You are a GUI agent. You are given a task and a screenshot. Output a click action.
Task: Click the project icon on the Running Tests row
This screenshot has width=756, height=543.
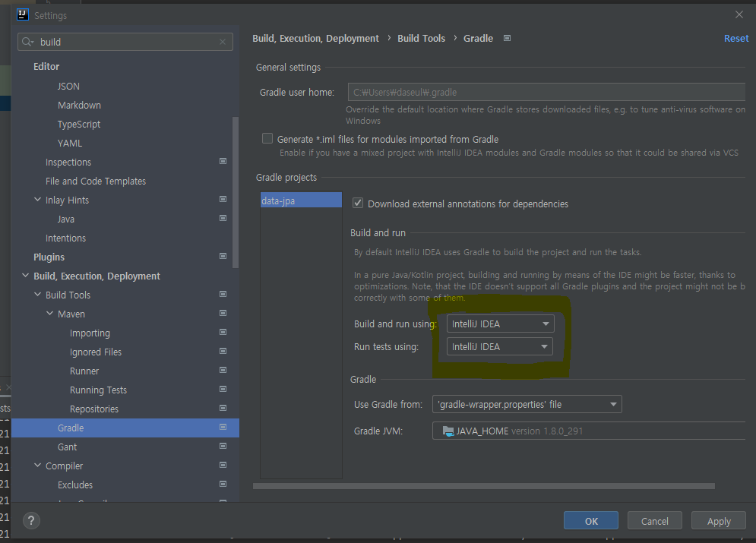coord(223,389)
